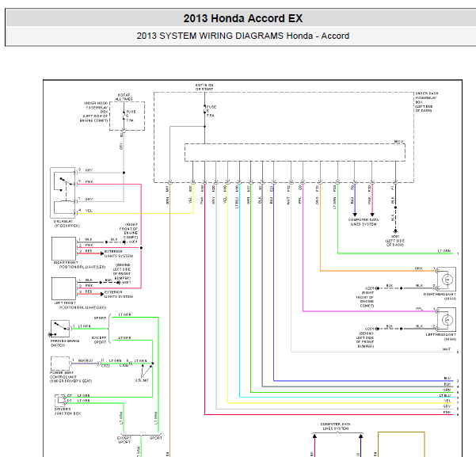This screenshot has height=457, width=476.
Task: Click the Parking Brake Switch symbol
Action: point(60,329)
